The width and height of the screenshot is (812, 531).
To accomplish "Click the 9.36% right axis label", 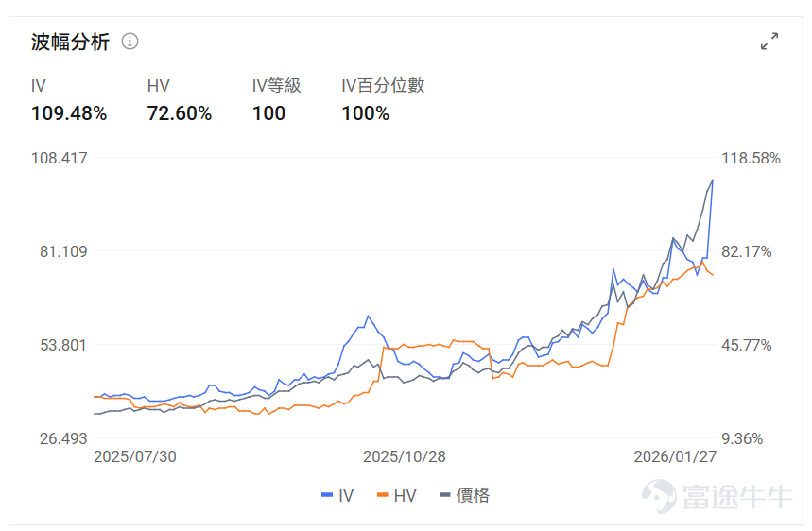I will tap(743, 438).
